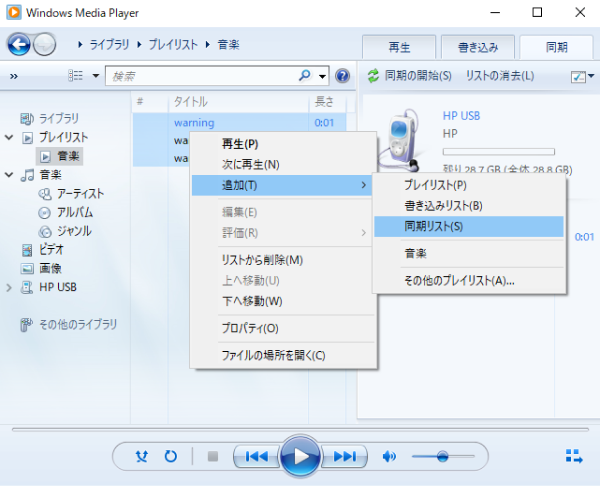Click the playback seek bar

pyautogui.click(x=300, y=430)
